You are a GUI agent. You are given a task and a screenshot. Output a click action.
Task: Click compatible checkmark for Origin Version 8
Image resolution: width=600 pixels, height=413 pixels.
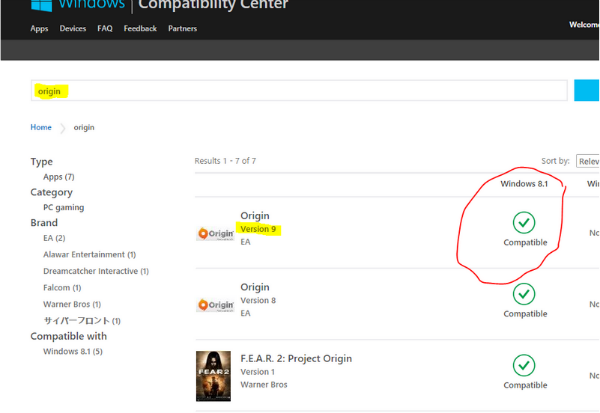point(524,294)
